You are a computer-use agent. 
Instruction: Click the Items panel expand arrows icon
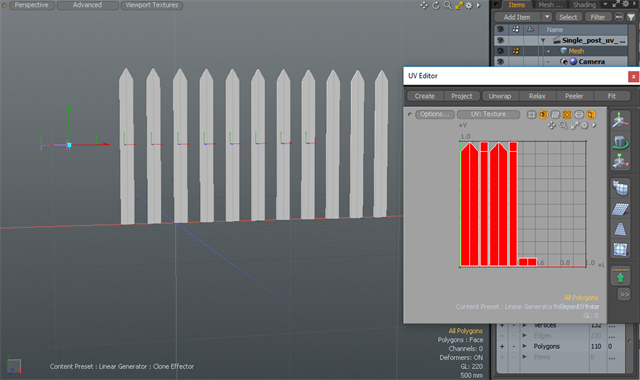[616, 4]
